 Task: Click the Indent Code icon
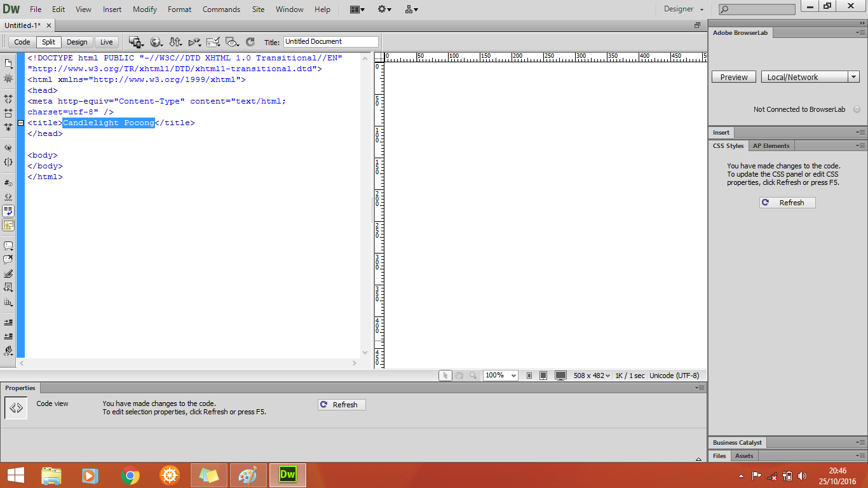click(x=8, y=323)
